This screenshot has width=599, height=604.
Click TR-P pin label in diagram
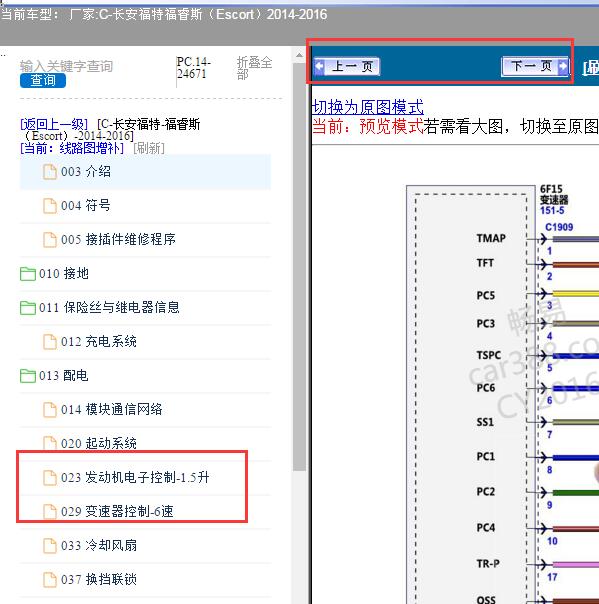pyautogui.click(x=488, y=564)
